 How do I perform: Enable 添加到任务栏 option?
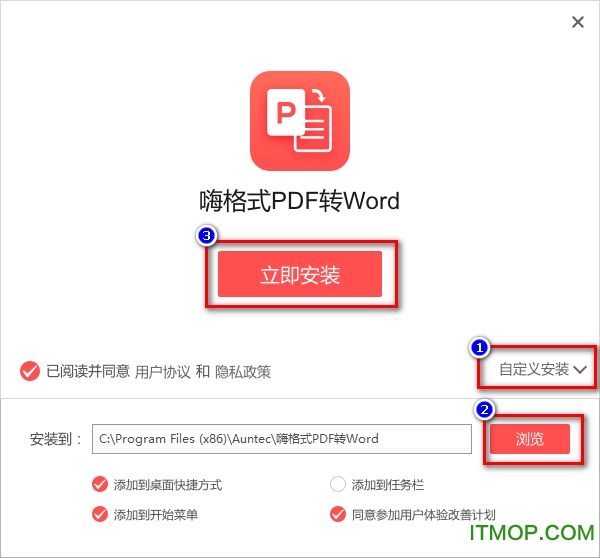(x=338, y=484)
